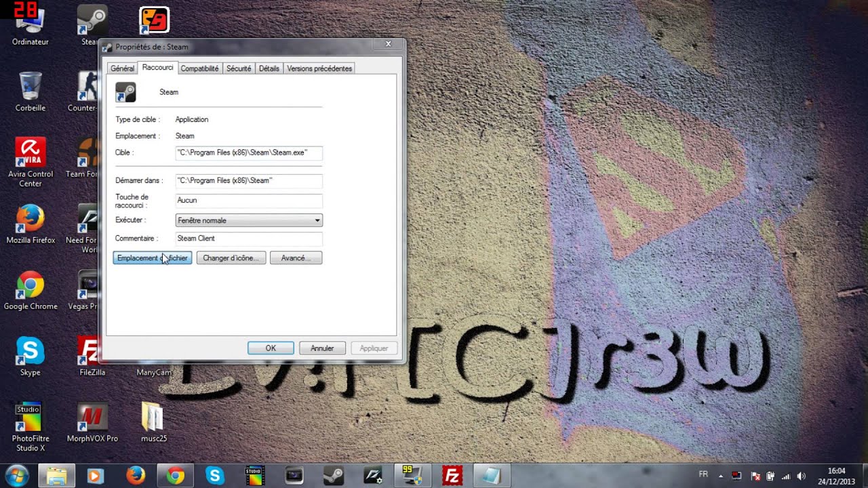The image size is (868, 488).
Task: Switch to the Versions précédentes tab
Action: point(319,68)
